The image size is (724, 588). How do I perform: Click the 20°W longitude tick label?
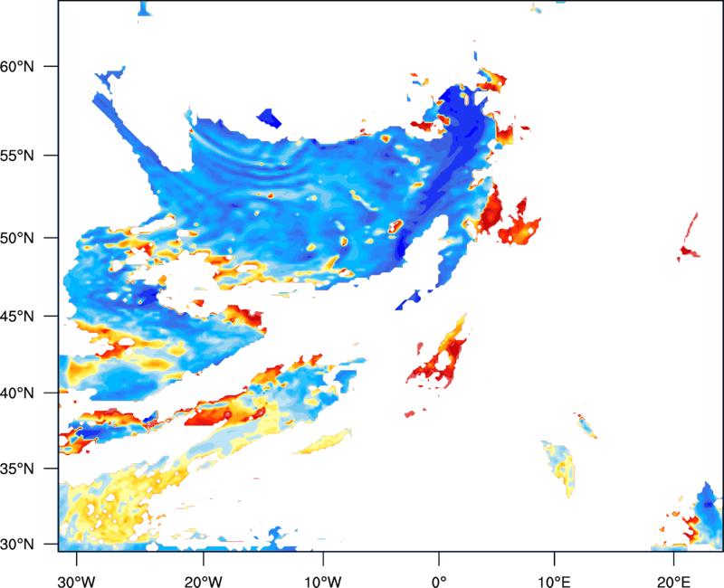[203, 582]
